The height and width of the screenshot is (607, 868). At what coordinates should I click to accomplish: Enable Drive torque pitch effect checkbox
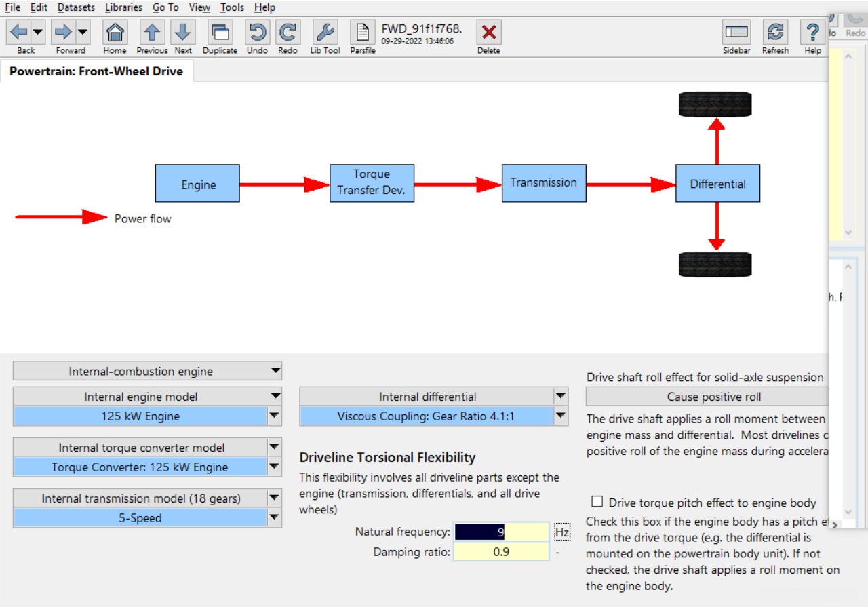[597, 502]
